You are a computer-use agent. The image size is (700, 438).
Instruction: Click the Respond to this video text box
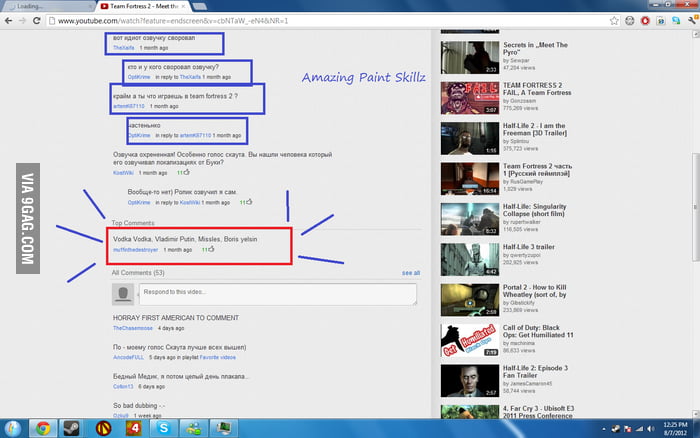tap(278, 294)
